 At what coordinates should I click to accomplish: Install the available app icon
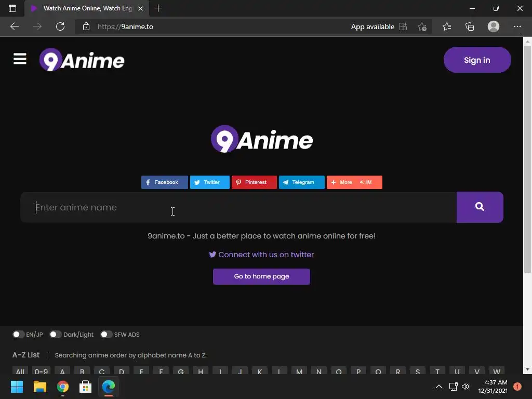click(403, 26)
